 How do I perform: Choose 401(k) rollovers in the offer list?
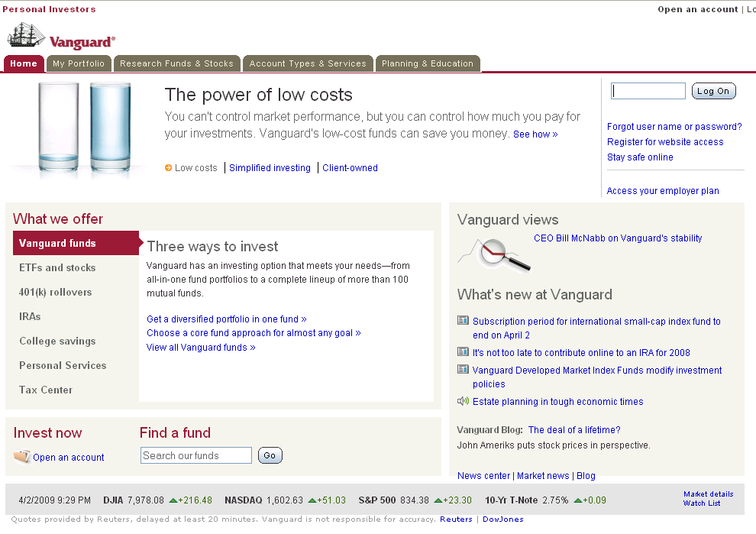pos(56,293)
